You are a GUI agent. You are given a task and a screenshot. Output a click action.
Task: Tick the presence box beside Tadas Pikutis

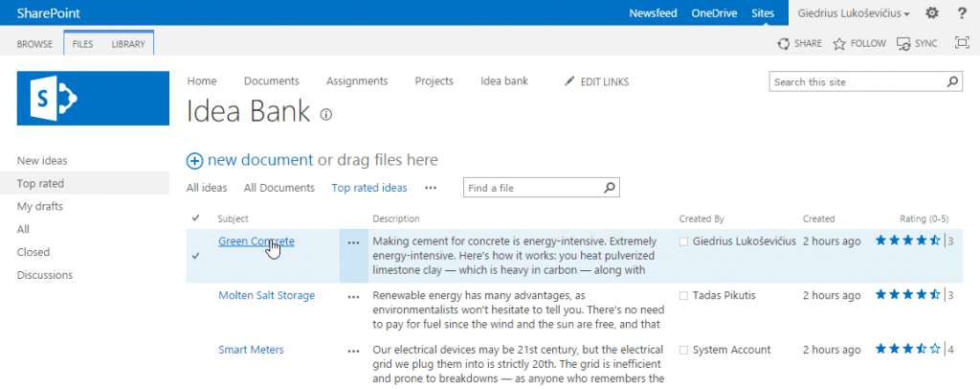click(683, 296)
